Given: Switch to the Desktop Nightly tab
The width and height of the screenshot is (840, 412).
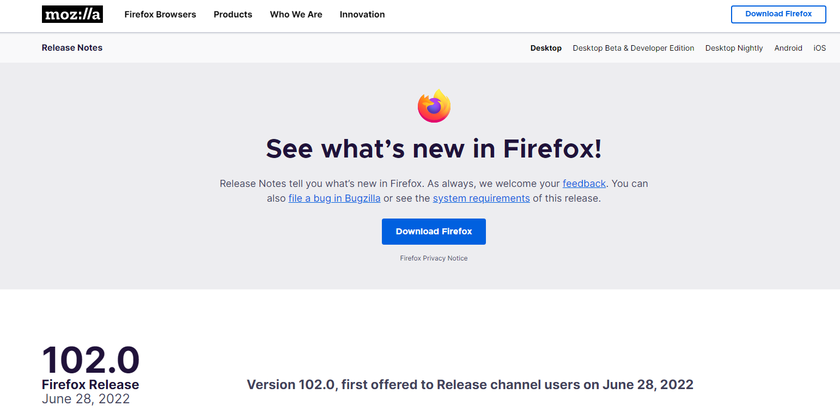Looking at the screenshot, I should pyautogui.click(x=734, y=48).
